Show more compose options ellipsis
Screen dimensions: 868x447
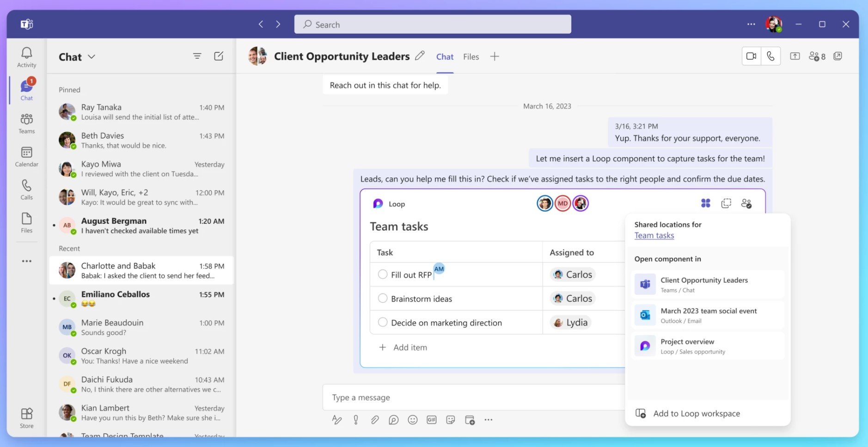[x=489, y=420]
